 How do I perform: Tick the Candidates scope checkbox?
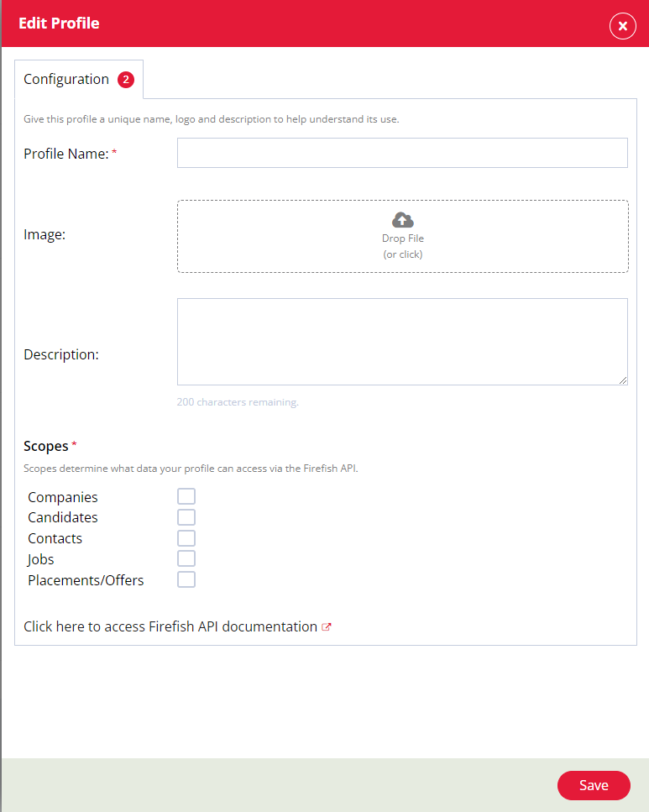click(x=186, y=516)
